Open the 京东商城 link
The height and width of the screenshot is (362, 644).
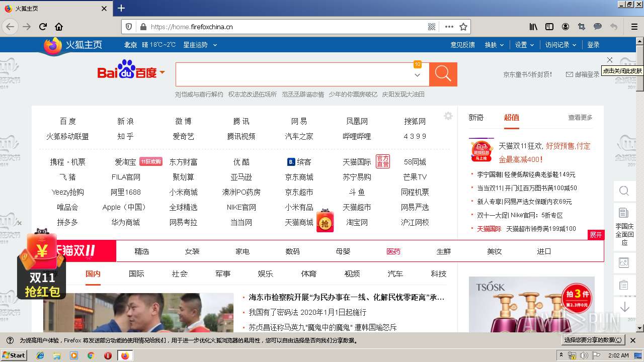click(x=299, y=177)
